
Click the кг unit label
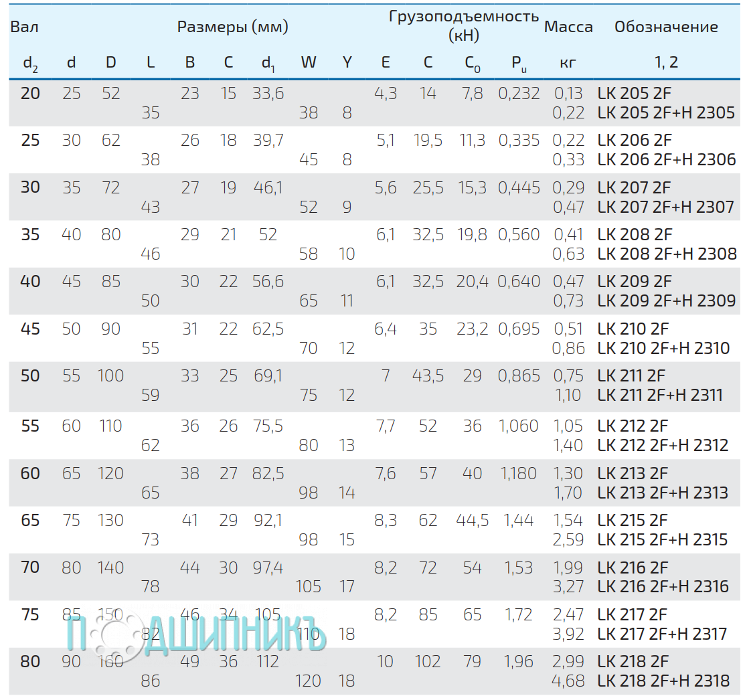coord(568,62)
